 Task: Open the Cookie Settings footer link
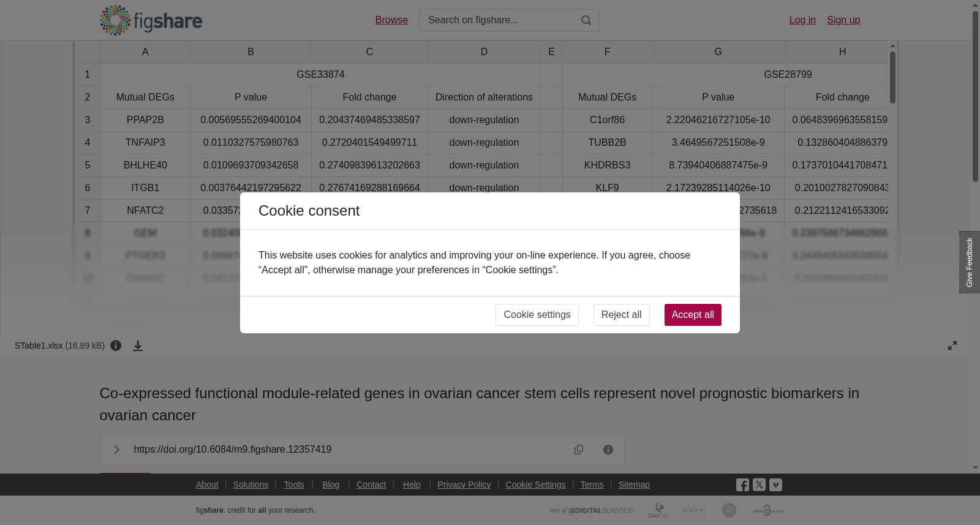[535, 485]
